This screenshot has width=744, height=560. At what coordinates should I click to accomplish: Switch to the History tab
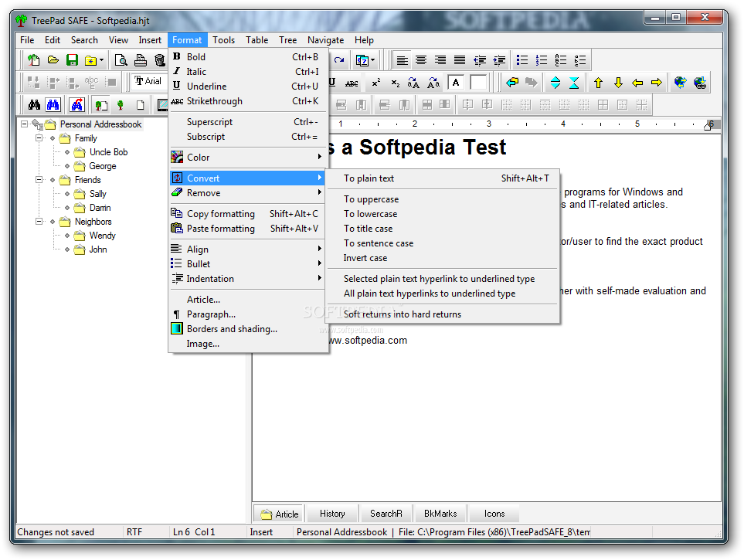[x=332, y=514]
